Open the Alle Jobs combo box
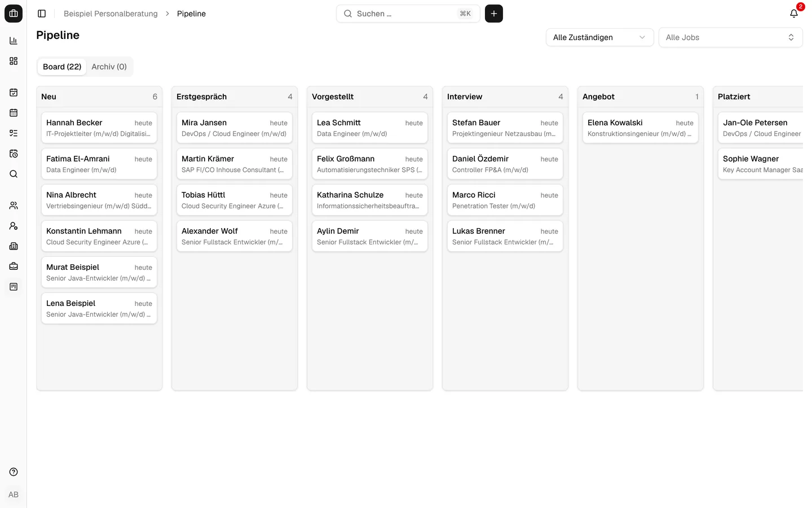Screen dimensions: 812x508 point(731,37)
